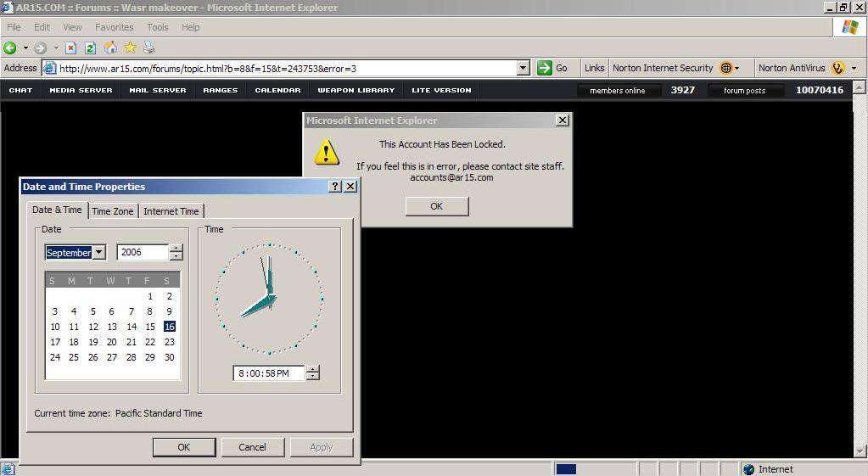
Task: Open the LITE VERSION link
Action: tap(441, 90)
